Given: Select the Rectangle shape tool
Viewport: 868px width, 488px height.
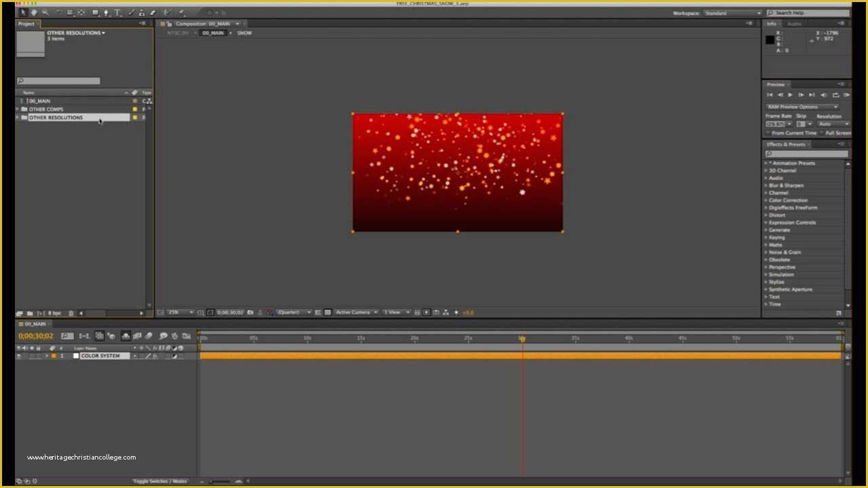Looking at the screenshot, I should [96, 13].
